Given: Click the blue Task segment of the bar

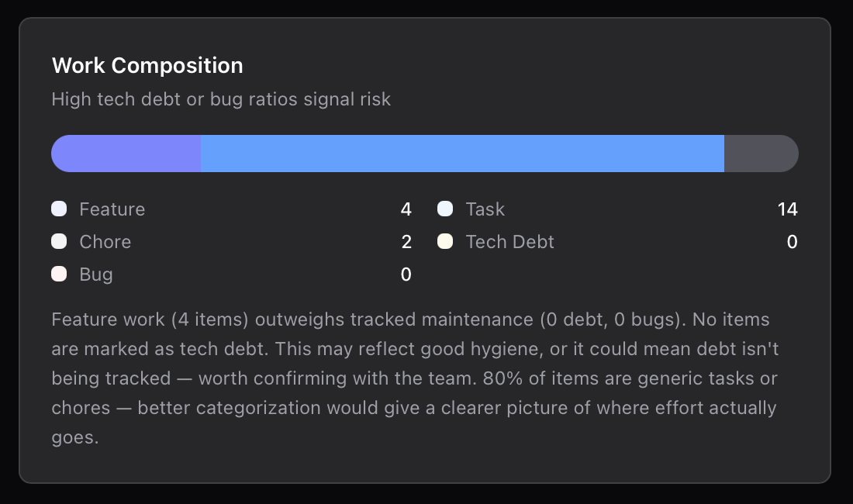Looking at the screenshot, I should [x=462, y=154].
